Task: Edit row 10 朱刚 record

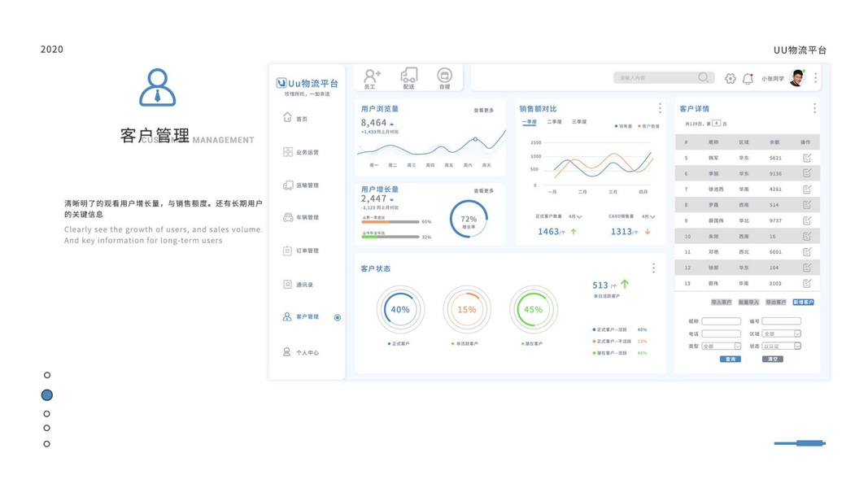Action: tap(807, 236)
